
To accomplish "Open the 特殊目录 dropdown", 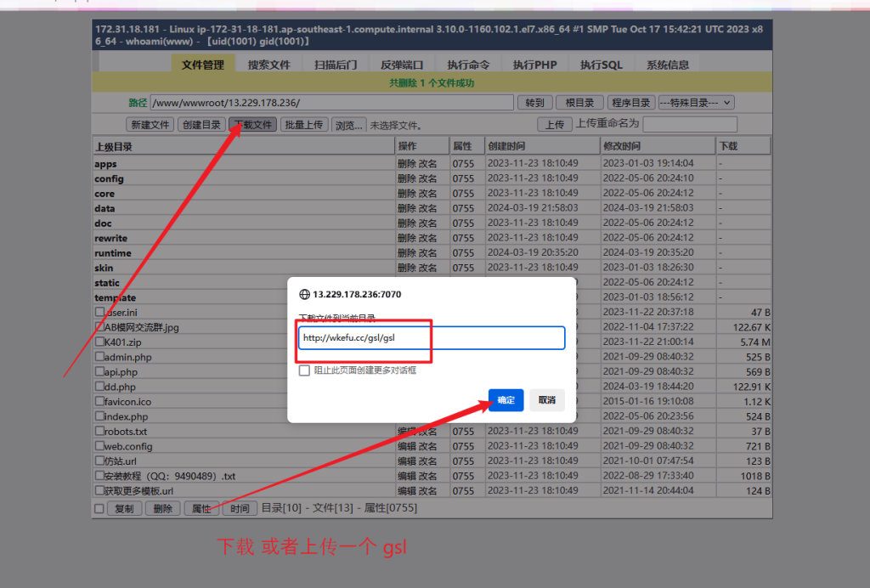I will pos(696,103).
